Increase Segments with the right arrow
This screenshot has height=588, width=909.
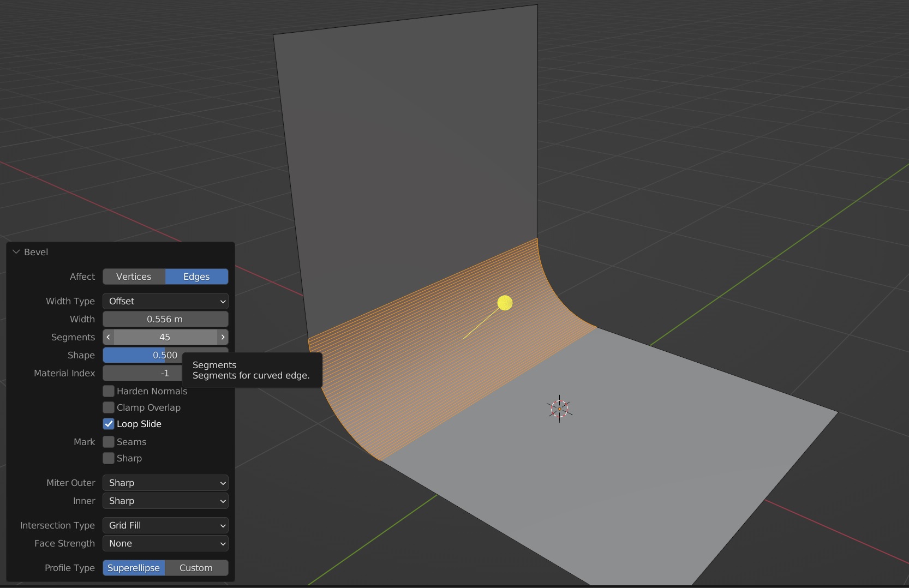click(x=223, y=337)
